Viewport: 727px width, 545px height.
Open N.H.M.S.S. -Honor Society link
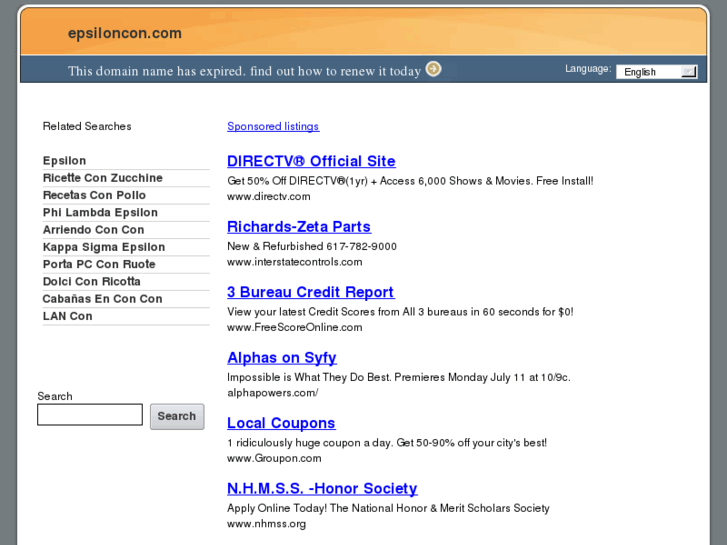click(322, 488)
